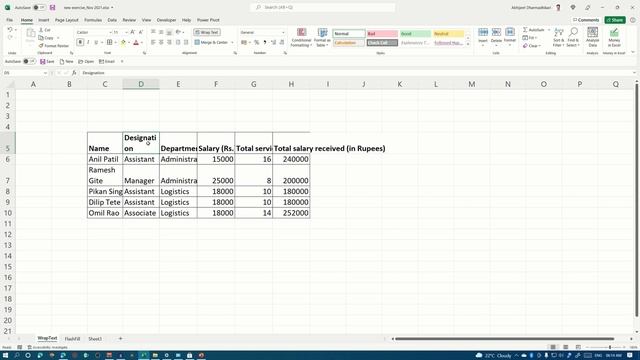Click Open in quick access toolbar
This screenshot has width=640, height=360.
pyautogui.click(x=86, y=61)
